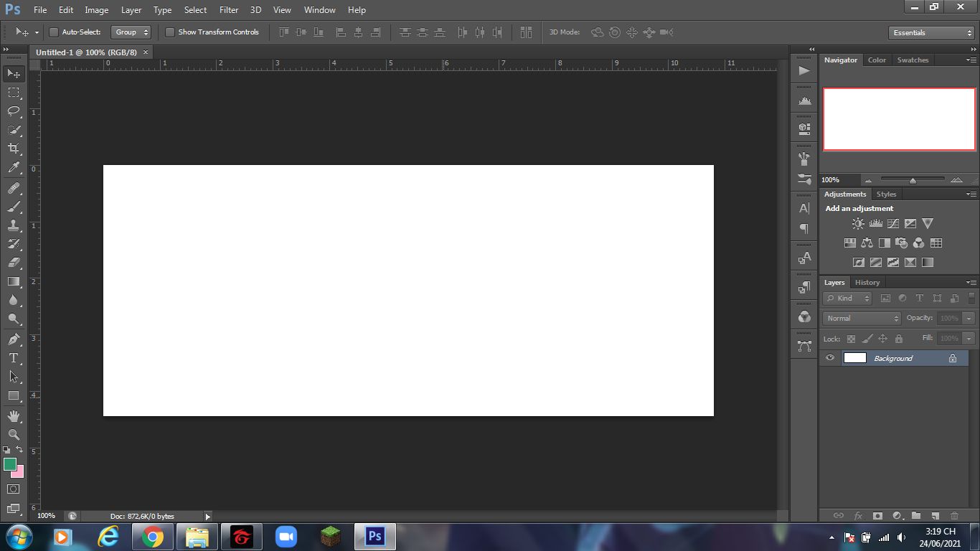980x551 pixels.
Task: Click the Navigator zoom slider handle
Action: 913,181
